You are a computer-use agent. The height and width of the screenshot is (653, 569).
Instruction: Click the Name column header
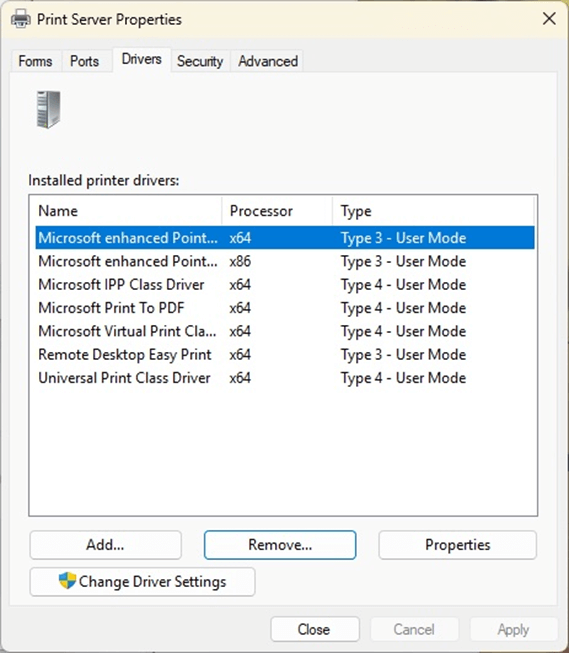129,211
